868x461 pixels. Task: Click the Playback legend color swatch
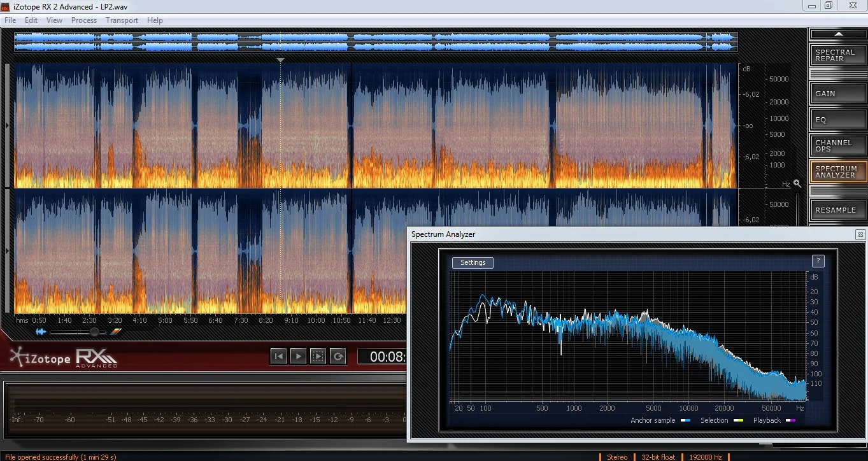[x=790, y=421]
